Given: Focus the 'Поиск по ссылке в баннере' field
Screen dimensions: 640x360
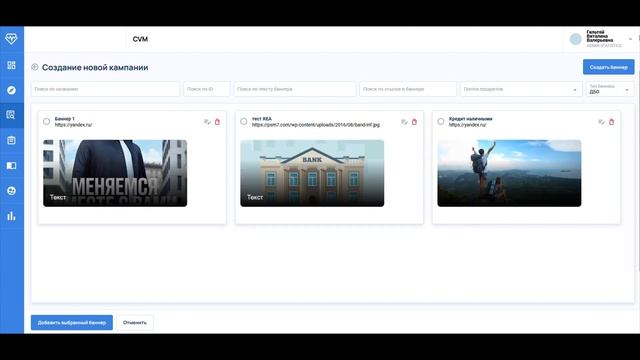Looking at the screenshot, I should pyautogui.click(x=408, y=89).
